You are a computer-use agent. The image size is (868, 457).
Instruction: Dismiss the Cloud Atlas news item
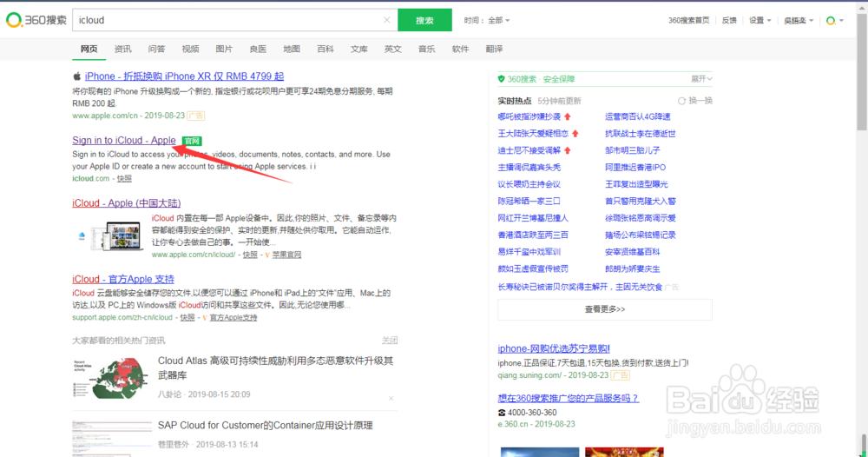[x=391, y=398]
